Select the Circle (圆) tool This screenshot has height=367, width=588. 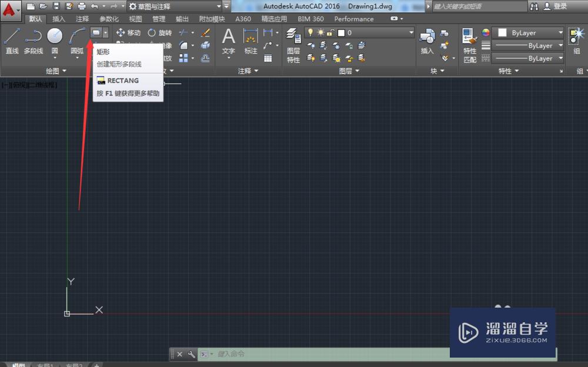click(x=55, y=41)
